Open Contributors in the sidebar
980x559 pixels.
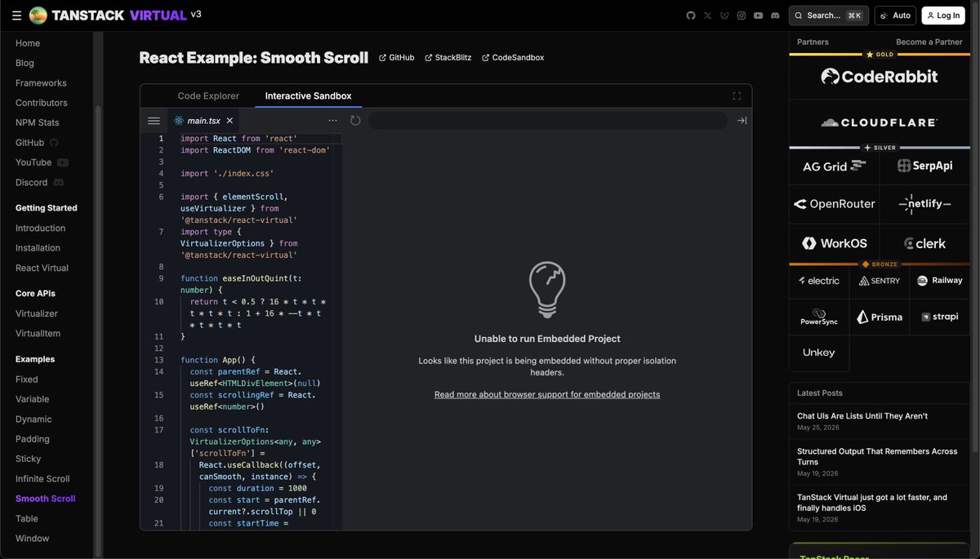42,103
